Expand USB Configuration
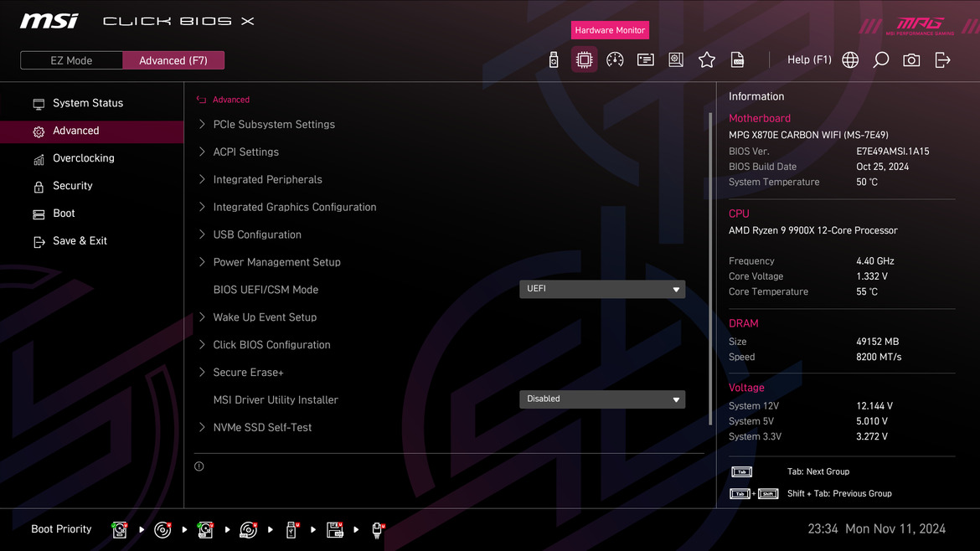This screenshot has height=551, width=980. point(257,234)
